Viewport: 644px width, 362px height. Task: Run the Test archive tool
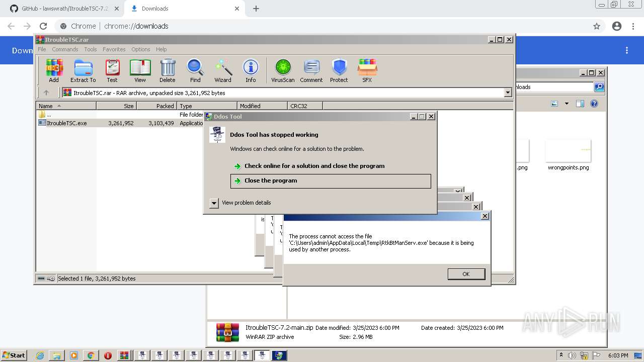[x=112, y=70]
